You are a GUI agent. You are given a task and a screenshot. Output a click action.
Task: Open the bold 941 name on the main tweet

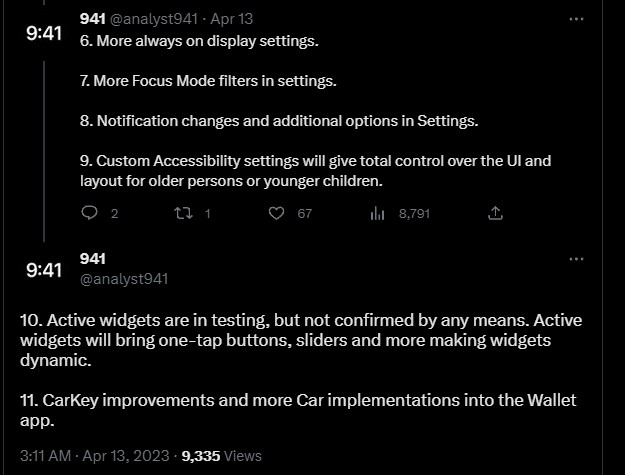[x=92, y=259]
